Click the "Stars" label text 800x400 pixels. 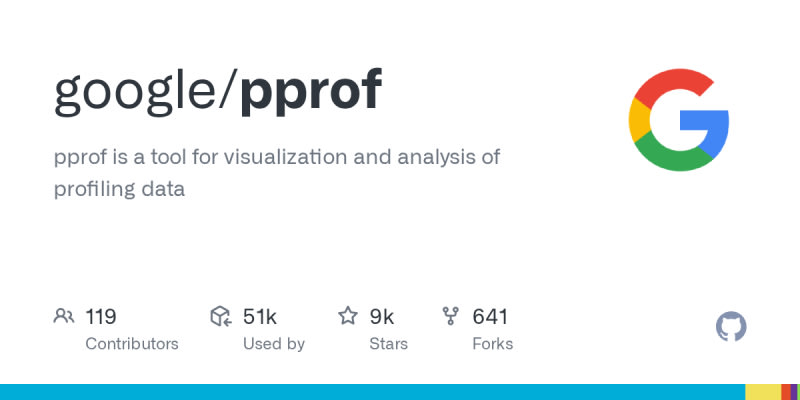point(390,344)
